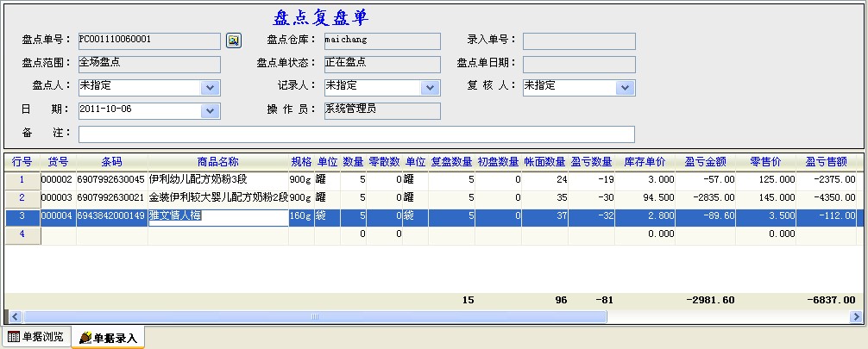Click the 雅文情人梅 product name cell
Screen dimensions: 868x349
click(217, 216)
